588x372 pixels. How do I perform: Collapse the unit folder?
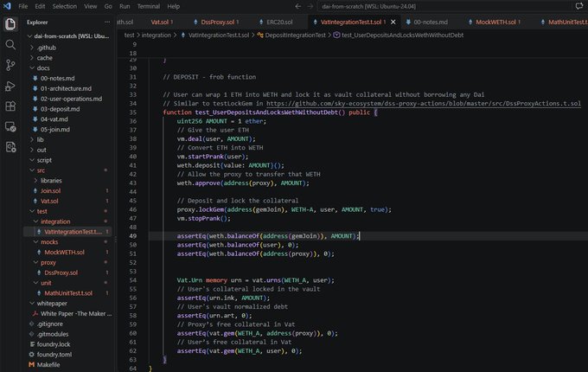point(67,283)
